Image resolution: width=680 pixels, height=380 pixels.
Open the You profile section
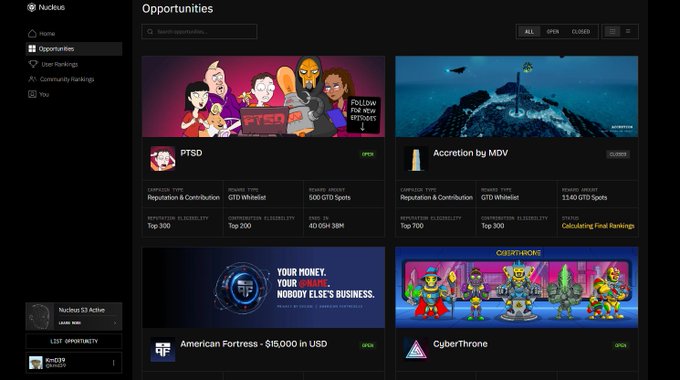point(74,94)
